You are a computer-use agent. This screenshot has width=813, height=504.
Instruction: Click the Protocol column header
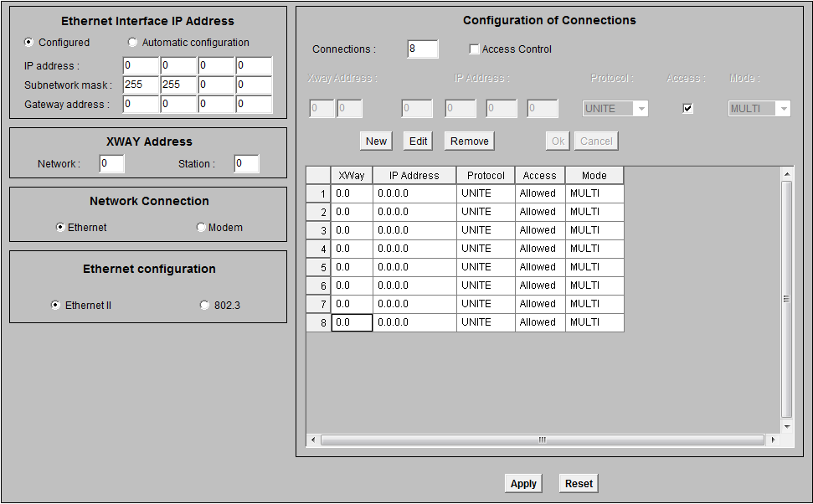(x=486, y=176)
